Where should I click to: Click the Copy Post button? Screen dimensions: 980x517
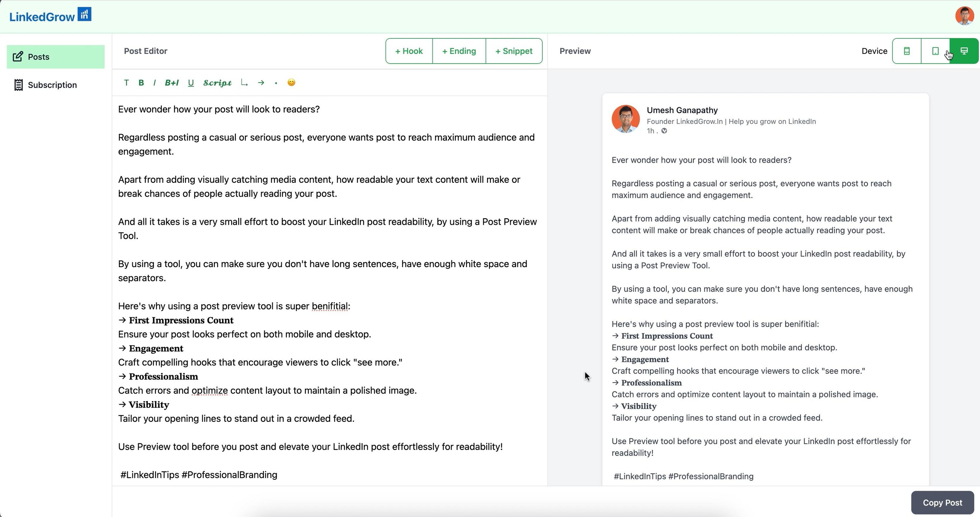point(942,503)
